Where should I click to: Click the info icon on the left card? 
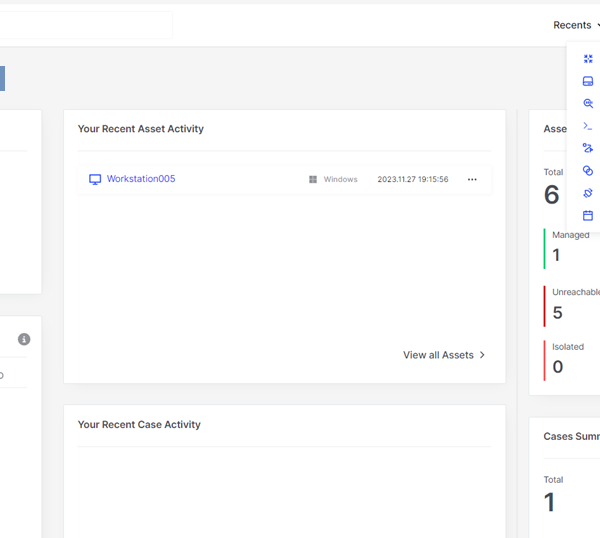coord(24,339)
